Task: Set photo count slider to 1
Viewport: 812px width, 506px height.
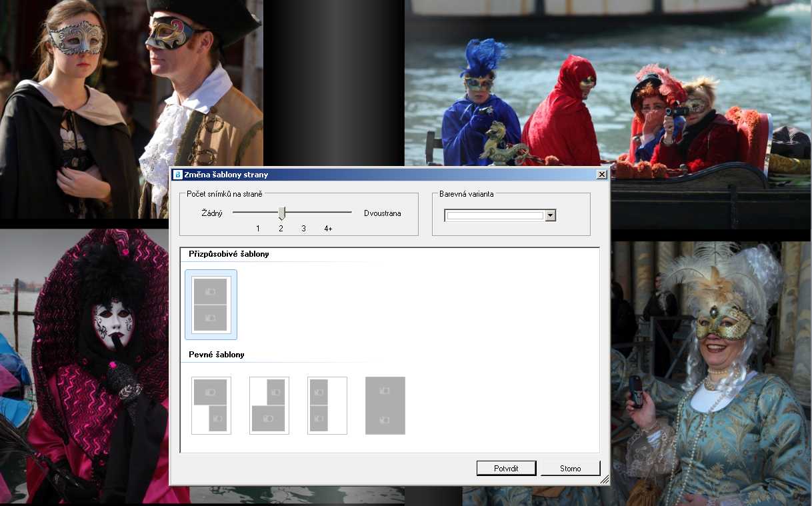Action: tap(258, 228)
